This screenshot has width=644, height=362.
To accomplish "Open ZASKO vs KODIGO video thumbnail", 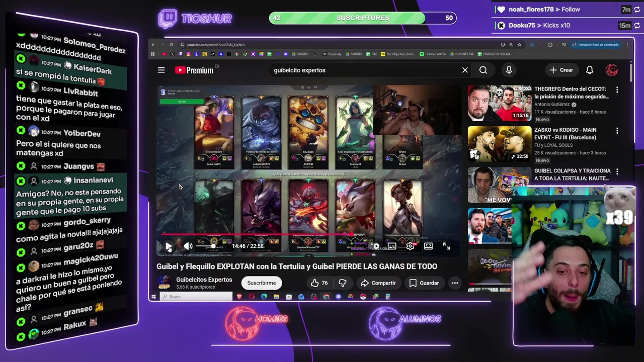I will [x=499, y=144].
